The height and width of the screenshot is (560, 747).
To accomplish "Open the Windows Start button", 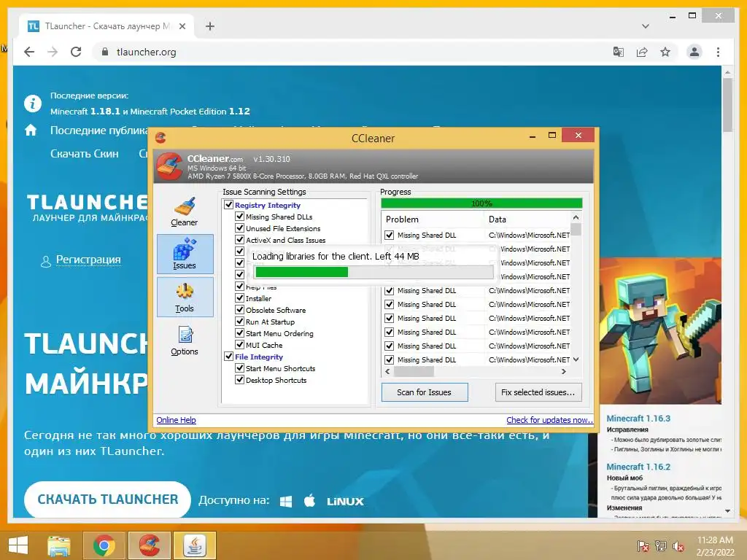I will coord(18,545).
